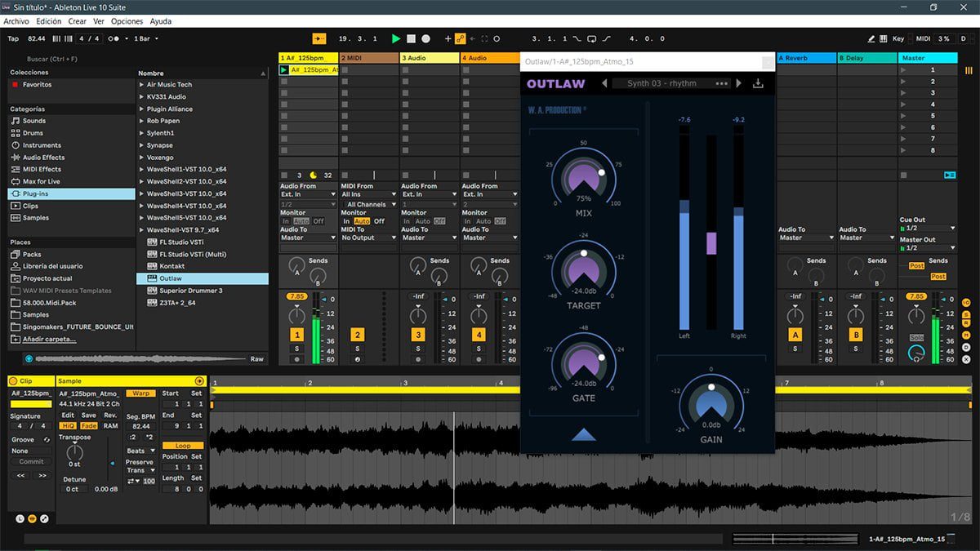Click the Hot-Swap Groove icon

tap(47, 440)
